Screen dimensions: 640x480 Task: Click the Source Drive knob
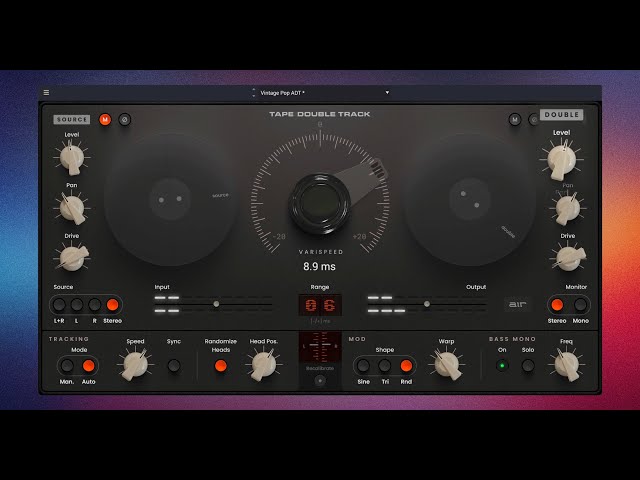point(72,258)
